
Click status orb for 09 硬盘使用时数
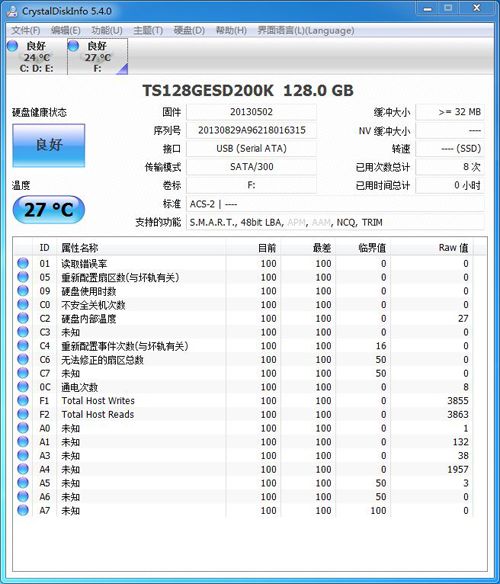pyautogui.click(x=23, y=291)
